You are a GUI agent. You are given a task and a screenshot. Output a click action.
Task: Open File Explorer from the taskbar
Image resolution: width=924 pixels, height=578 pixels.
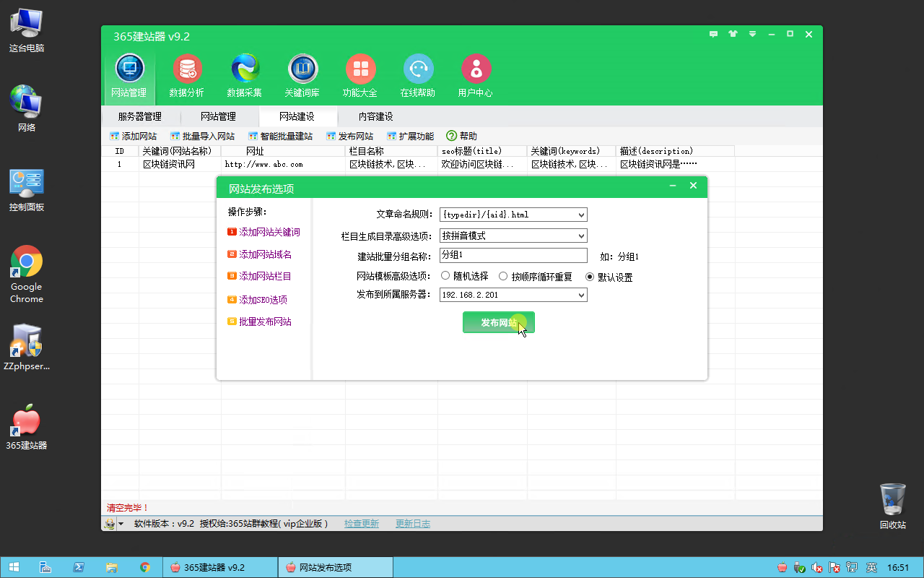[x=112, y=567]
